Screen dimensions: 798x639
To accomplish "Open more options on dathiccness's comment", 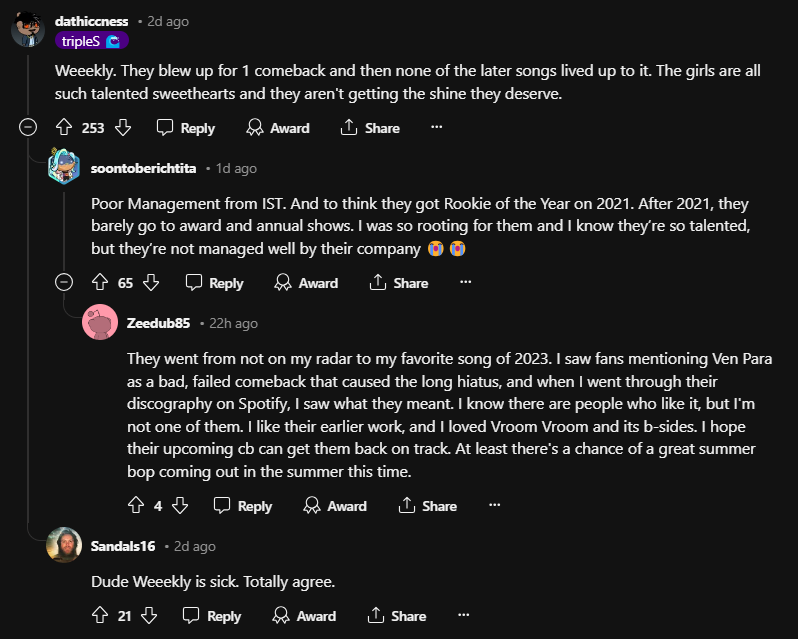I will (436, 127).
